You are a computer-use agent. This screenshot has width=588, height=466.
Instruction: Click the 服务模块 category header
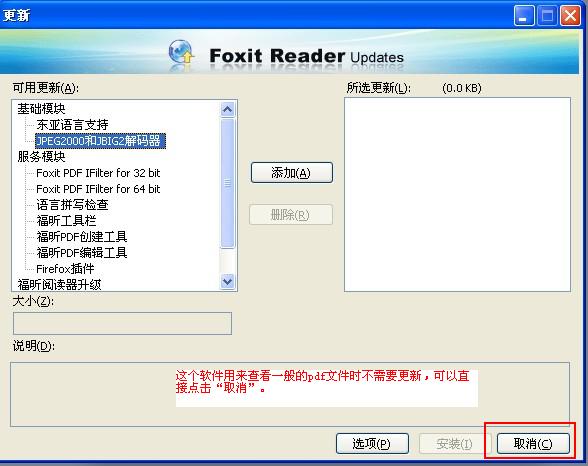pos(41,156)
